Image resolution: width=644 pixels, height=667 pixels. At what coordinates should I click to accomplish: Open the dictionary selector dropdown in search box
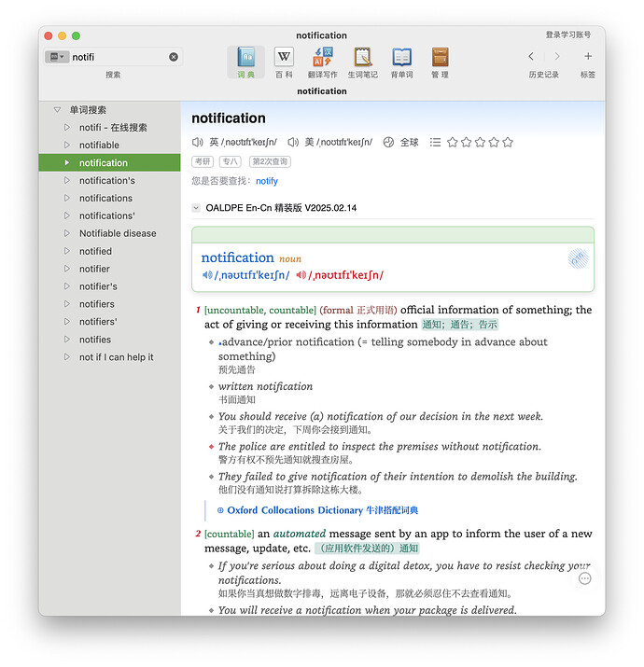57,57
